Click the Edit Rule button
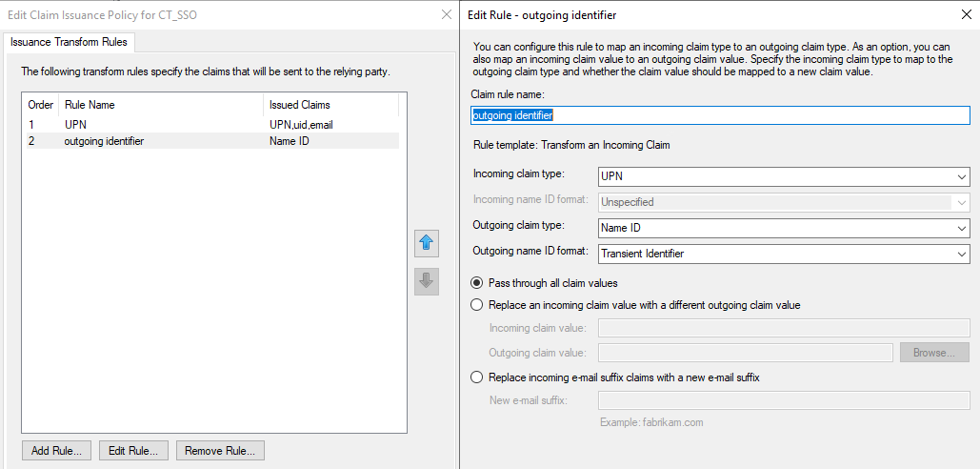This screenshot has width=980, height=469. pyautogui.click(x=133, y=450)
